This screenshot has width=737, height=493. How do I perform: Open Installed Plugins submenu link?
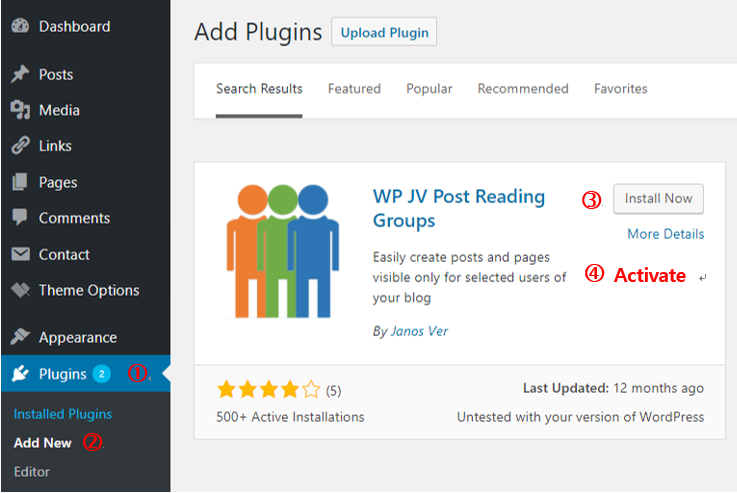click(x=63, y=414)
